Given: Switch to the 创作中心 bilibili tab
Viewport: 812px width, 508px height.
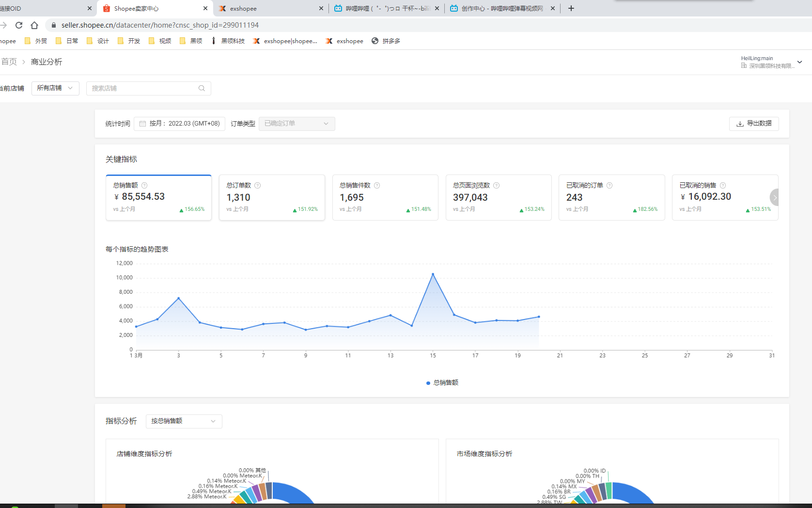Looking at the screenshot, I should 502,8.
